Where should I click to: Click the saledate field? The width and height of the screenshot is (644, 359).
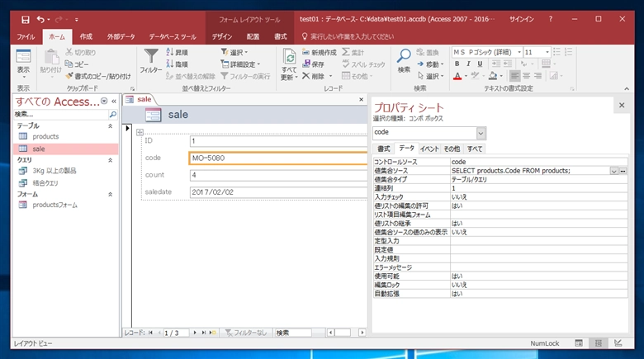[x=278, y=192]
